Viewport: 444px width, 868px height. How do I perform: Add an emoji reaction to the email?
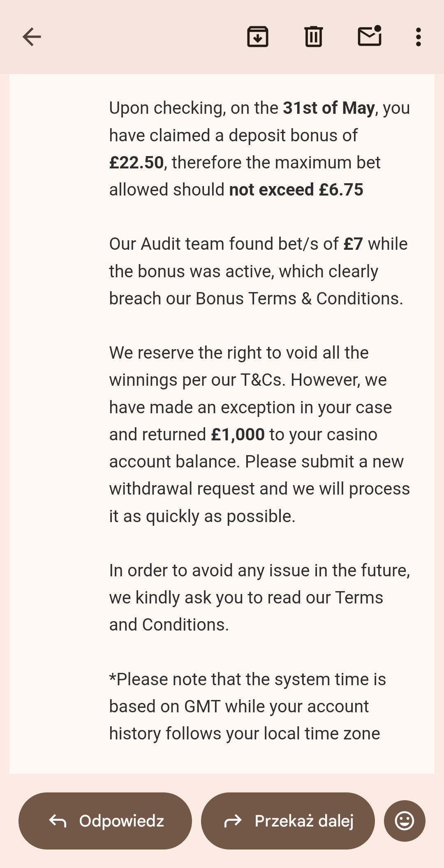[x=405, y=821]
